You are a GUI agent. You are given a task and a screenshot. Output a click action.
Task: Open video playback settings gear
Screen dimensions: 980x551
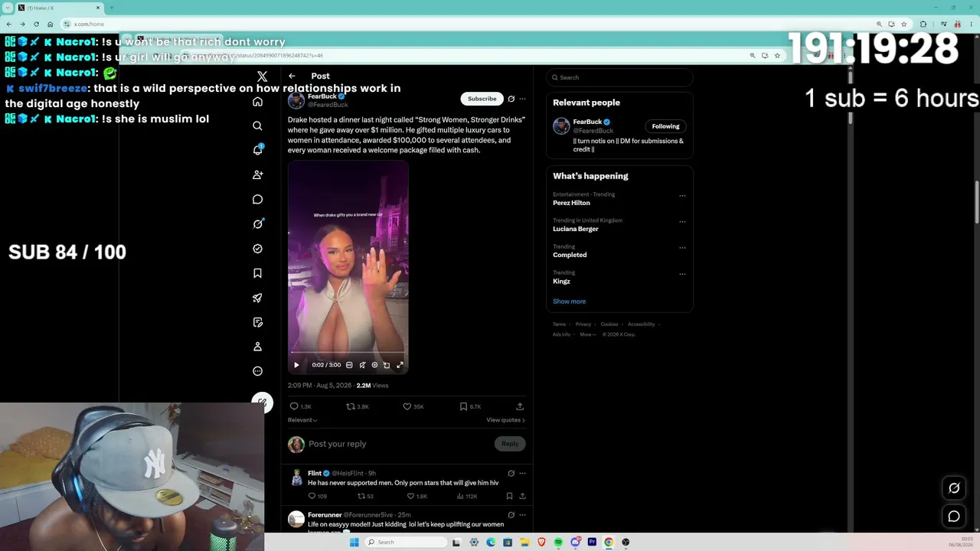[374, 365]
